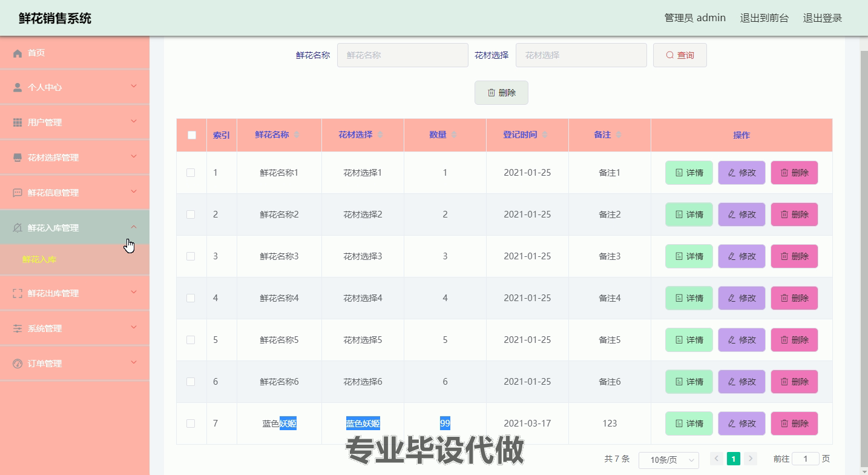Expand the 花材选择管理 menu chevron
868x475 pixels.
[134, 157]
